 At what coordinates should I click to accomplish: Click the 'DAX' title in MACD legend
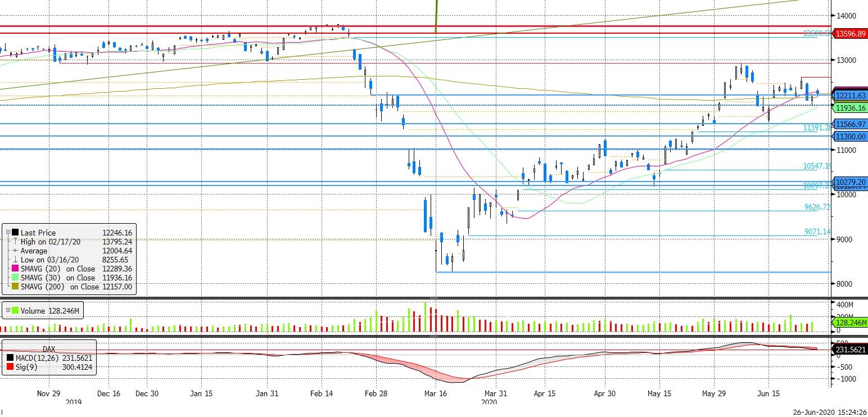[x=49, y=349]
